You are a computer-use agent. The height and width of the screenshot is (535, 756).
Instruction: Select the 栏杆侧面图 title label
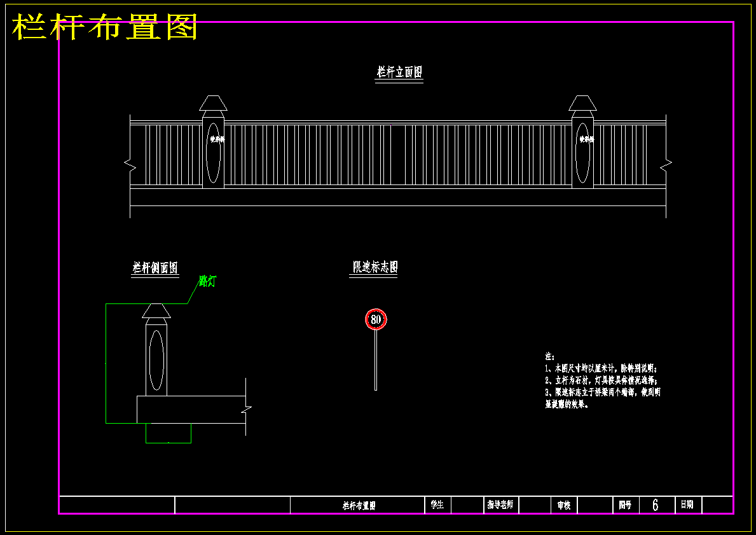pyautogui.click(x=155, y=268)
